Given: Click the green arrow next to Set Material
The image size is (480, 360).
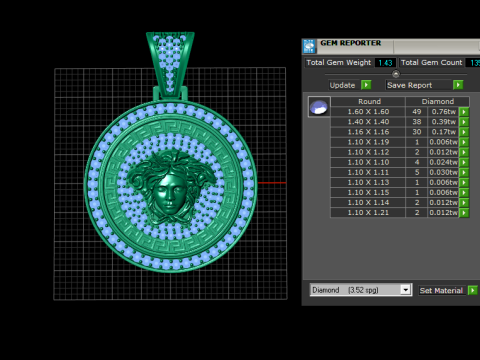Looking at the screenshot, I should 473,290.
